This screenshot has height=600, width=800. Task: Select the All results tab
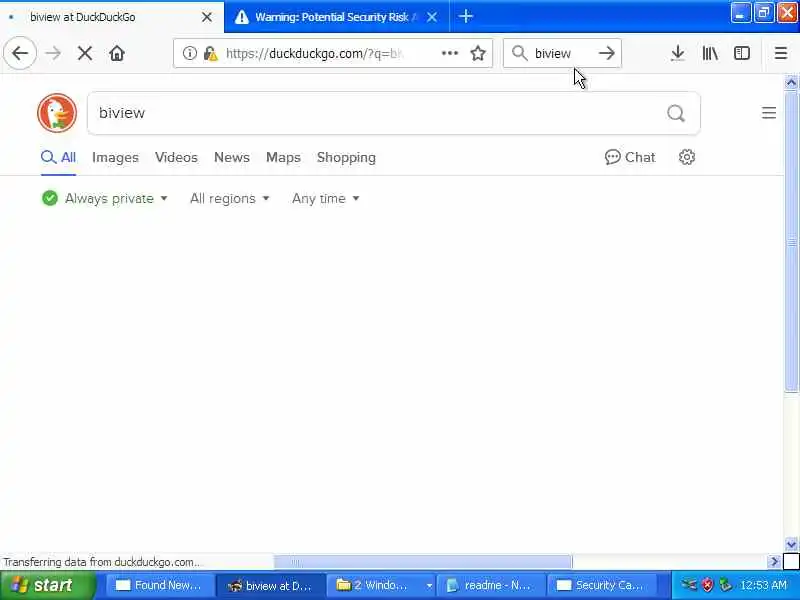pos(58,157)
